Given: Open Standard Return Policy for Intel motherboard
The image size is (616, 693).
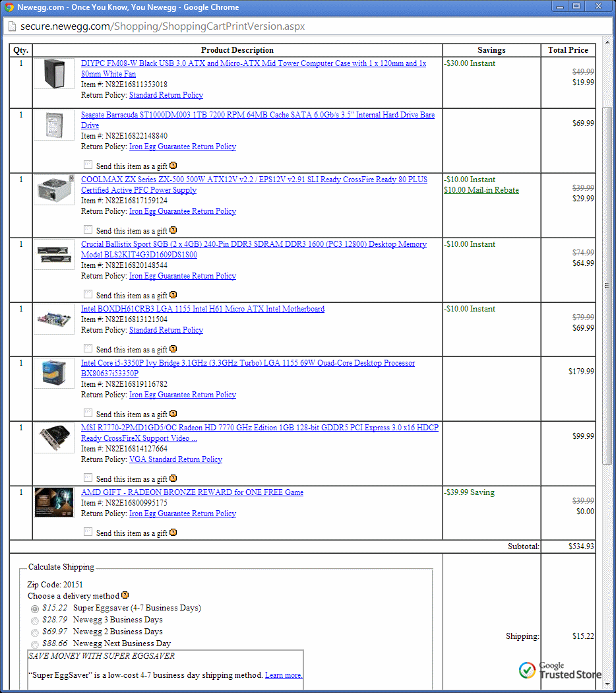Looking at the screenshot, I should tap(166, 330).
